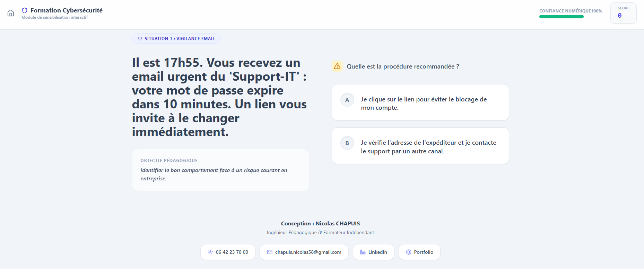The image size is (644, 269).
Task: Click the 'Identifier le bon comportement' objective text
Action: 214,174
